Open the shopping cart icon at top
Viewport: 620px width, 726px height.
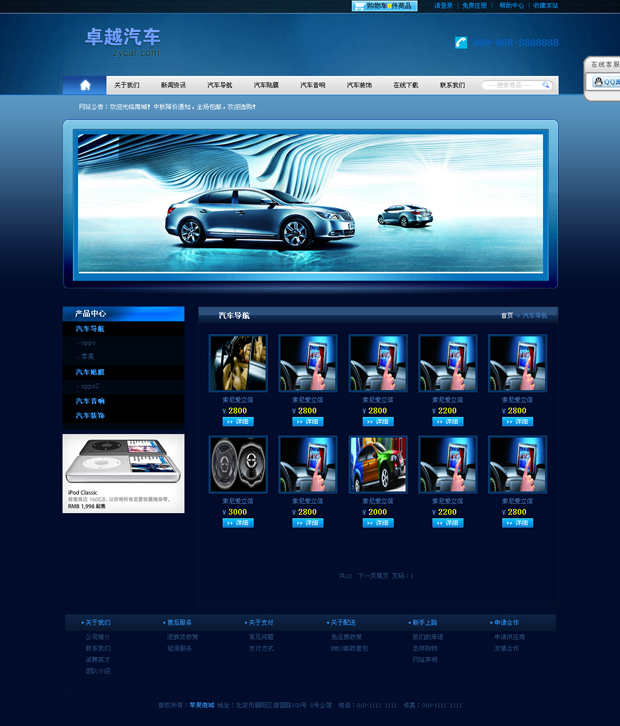[359, 6]
